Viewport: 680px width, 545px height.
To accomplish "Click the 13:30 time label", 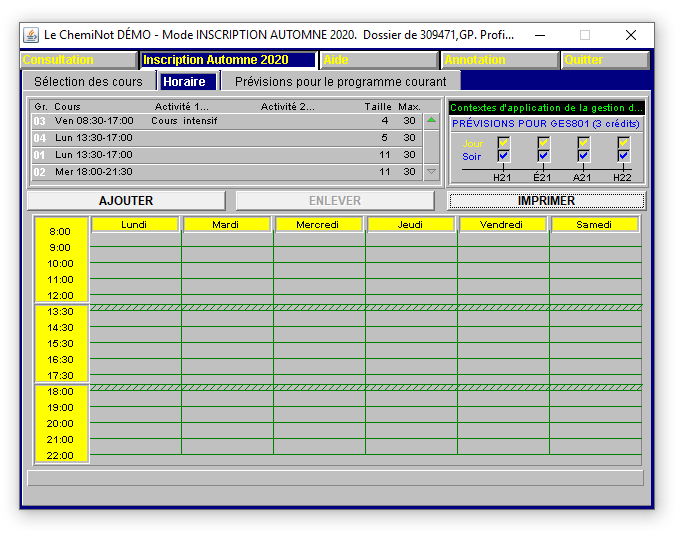I will point(60,311).
